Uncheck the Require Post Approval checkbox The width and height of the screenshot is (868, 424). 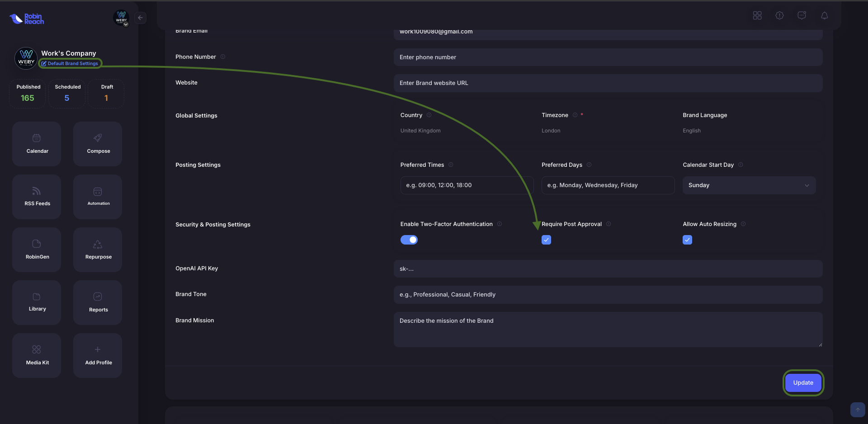click(546, 240)
